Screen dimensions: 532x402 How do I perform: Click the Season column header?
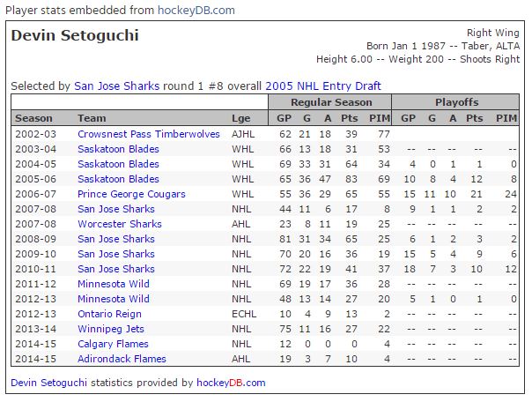pos(33,118)
